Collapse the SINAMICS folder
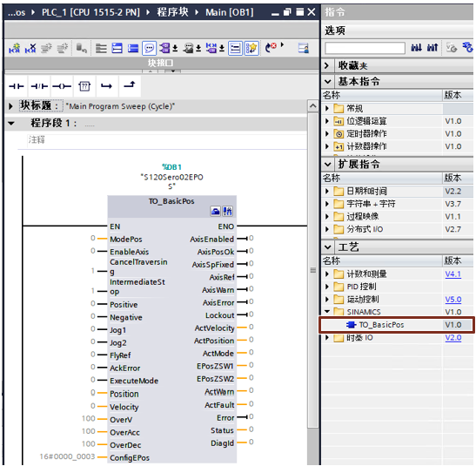Screen dimensions: 476x473 (327, 311)
